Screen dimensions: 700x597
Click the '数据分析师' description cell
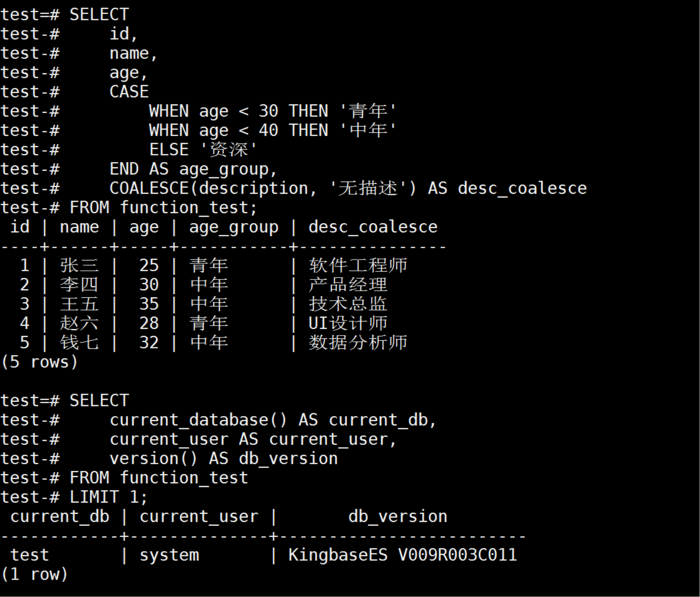[x=358, y=343]
